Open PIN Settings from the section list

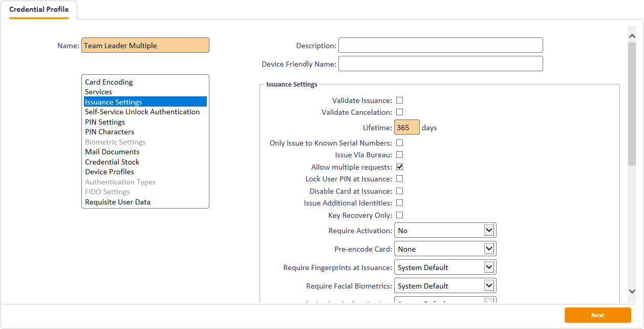[x=105, y=122]
